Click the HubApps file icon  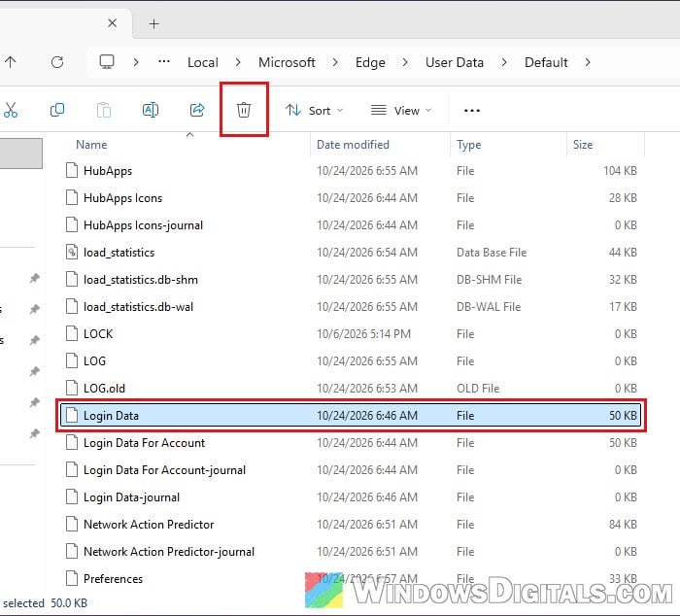pyautogui.click(x=72, y=170)
